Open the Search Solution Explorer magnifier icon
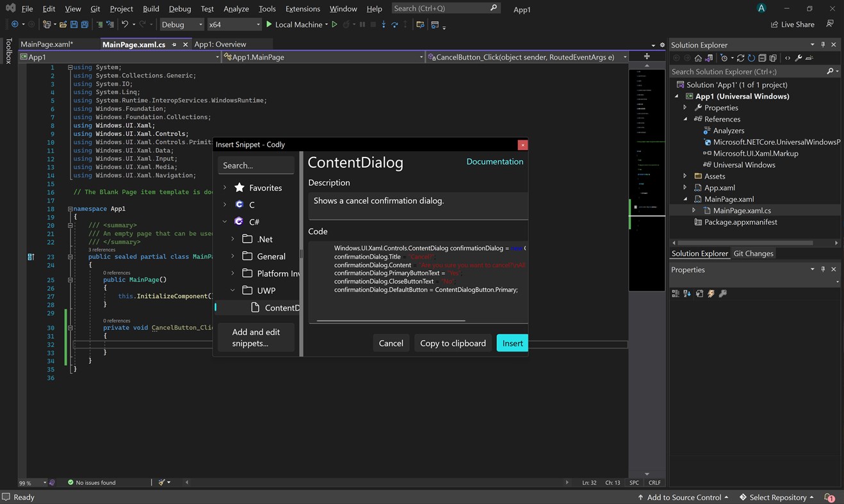Screen dimensions: 844x504 [829, 71]
